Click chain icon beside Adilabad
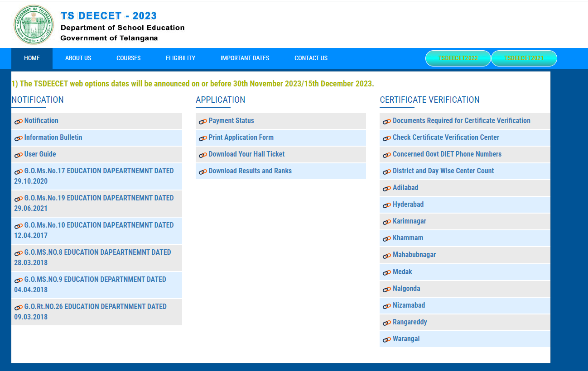This screenshot has height=371, width=588. tap(387, 188)
